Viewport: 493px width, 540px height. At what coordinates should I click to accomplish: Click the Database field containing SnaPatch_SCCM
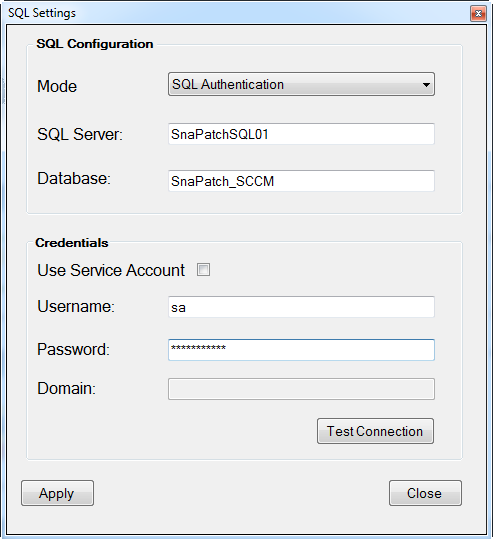click(x=301, y=181)
